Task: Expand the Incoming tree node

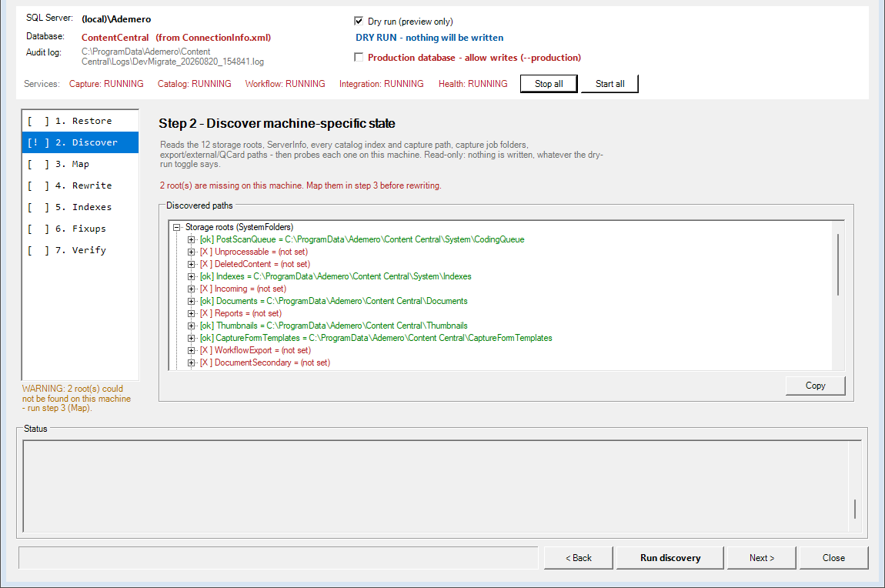Action: point(192,289)
